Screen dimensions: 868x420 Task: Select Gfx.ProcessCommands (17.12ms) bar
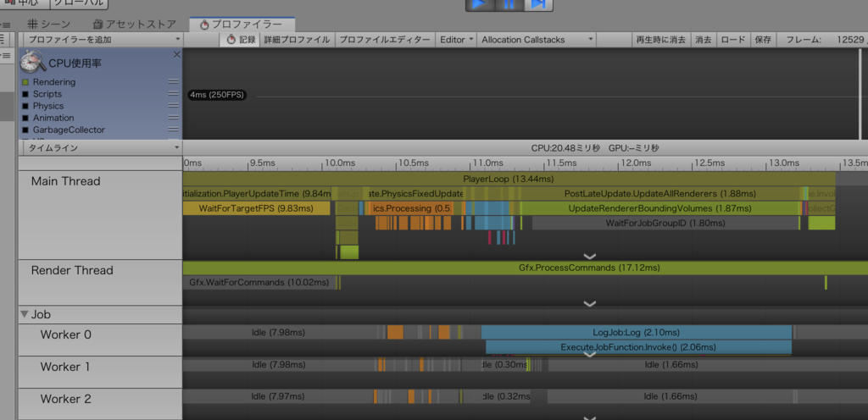[x=526, y=268]
